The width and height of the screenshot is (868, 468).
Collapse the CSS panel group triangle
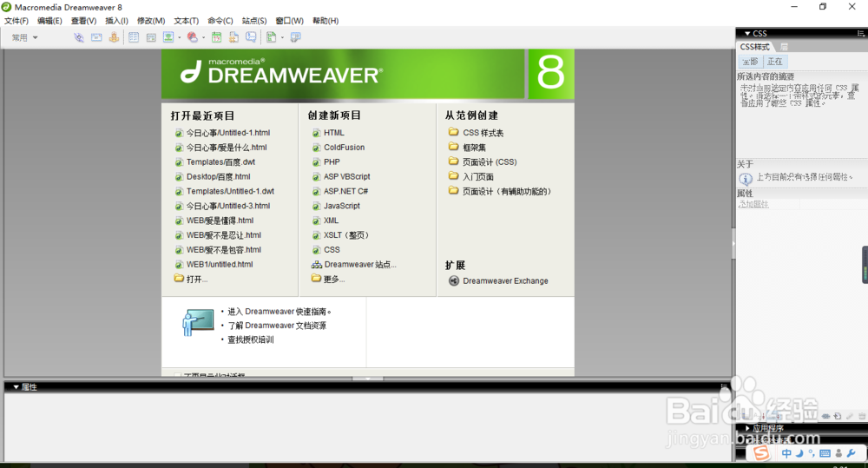click(x=747, y=34)
